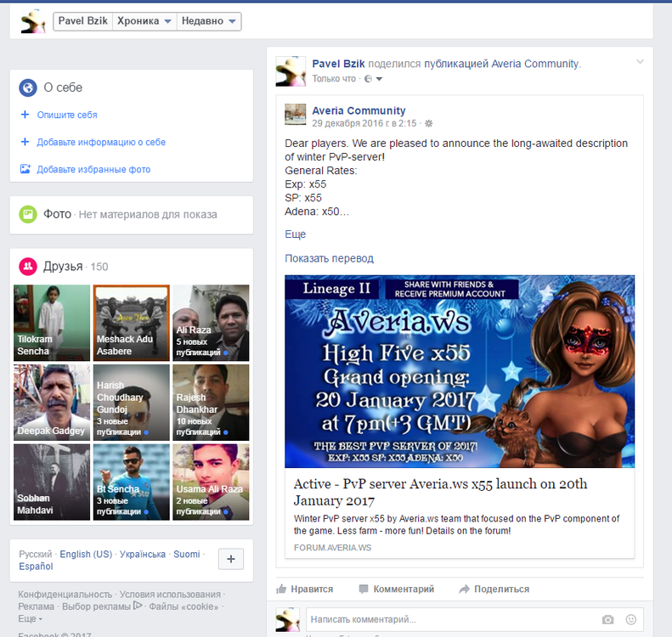Click the plus icon to add more languages
The image size is (672, 637).
231,559
